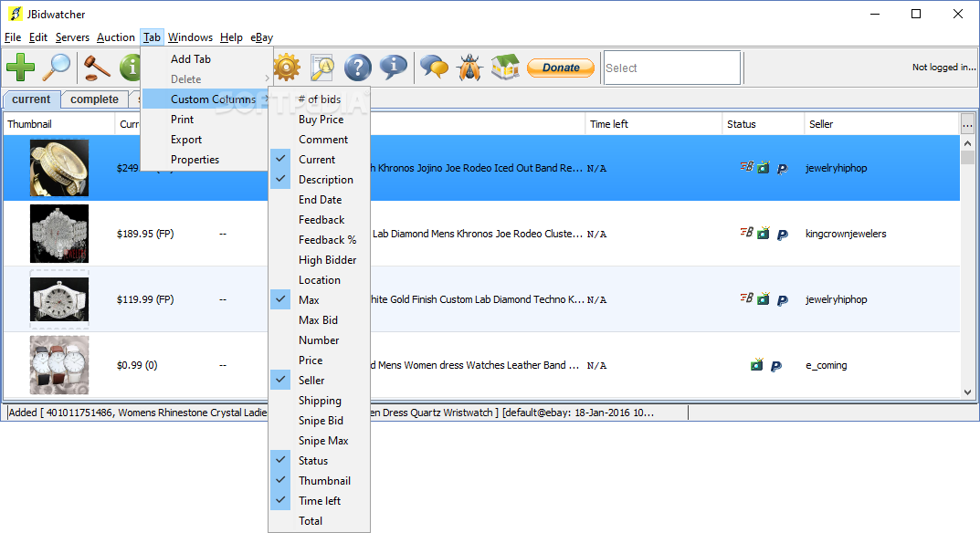Screen dimensions: 980x533
Task: Enable the Number column
Action: point(320,340)
